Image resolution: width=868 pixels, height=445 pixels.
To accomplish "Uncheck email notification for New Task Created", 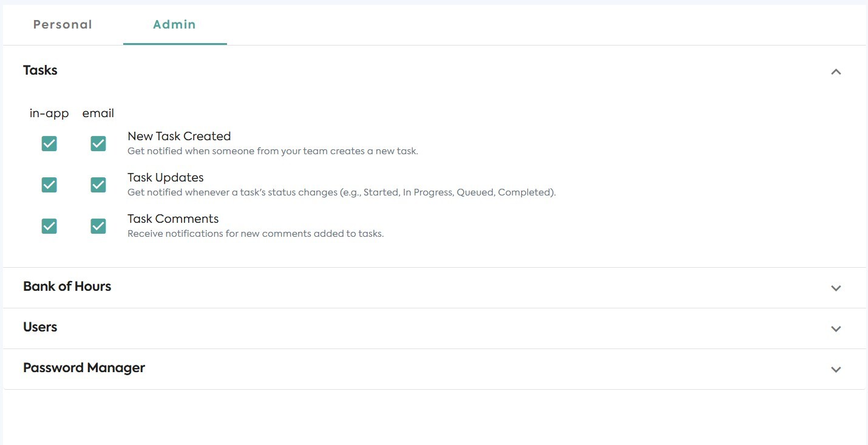I will [98, 144].
